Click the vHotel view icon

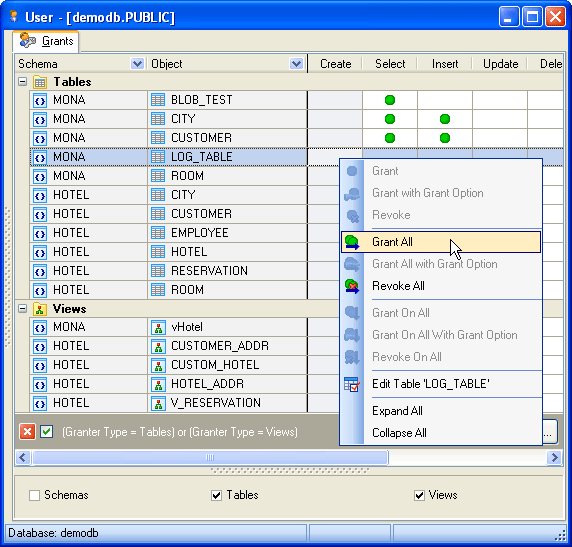click(x=158, y=327)
